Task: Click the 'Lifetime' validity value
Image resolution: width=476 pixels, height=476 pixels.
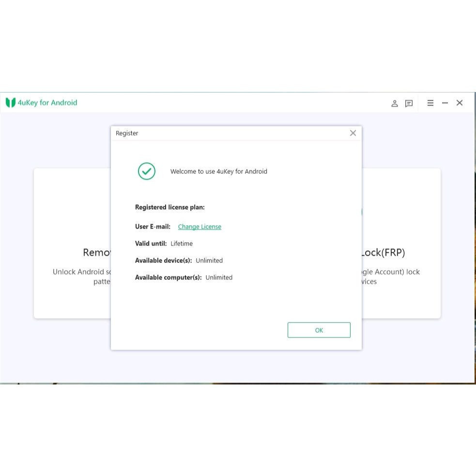Action: tap(182, 244)
